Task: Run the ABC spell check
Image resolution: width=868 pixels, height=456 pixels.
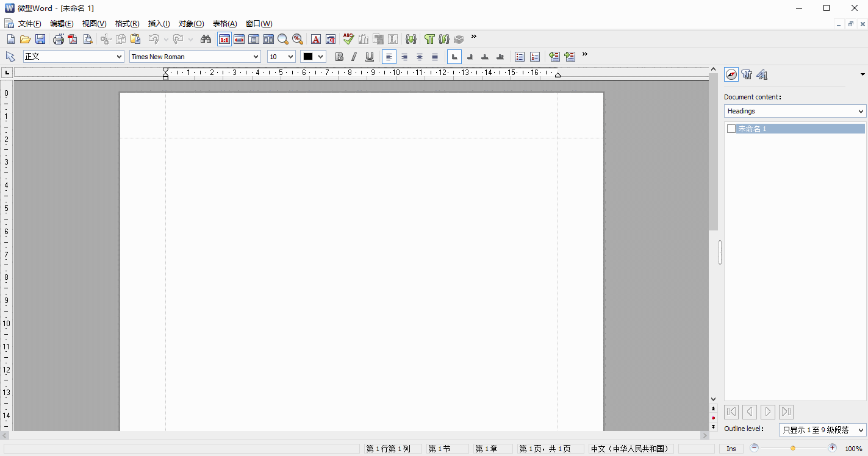Action: [x=348, y=39]
